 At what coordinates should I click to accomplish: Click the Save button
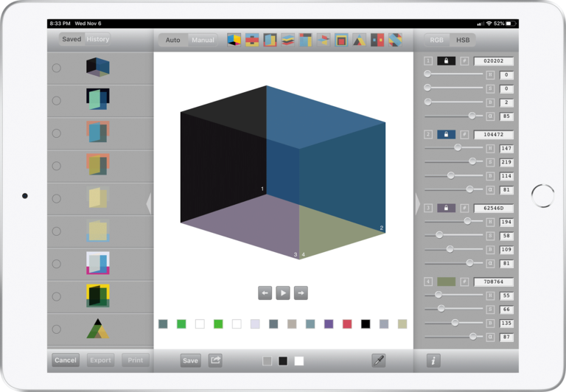pos(190,360)
